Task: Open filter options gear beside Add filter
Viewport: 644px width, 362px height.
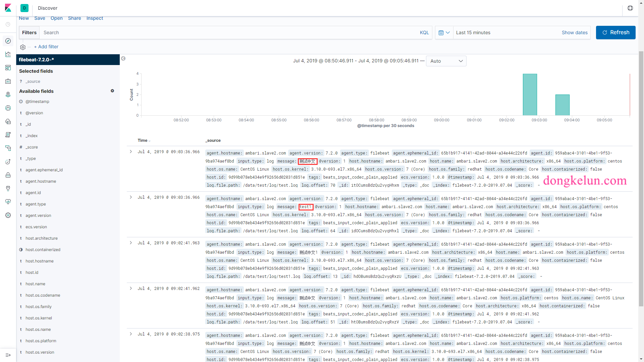Action: (23, 47)
